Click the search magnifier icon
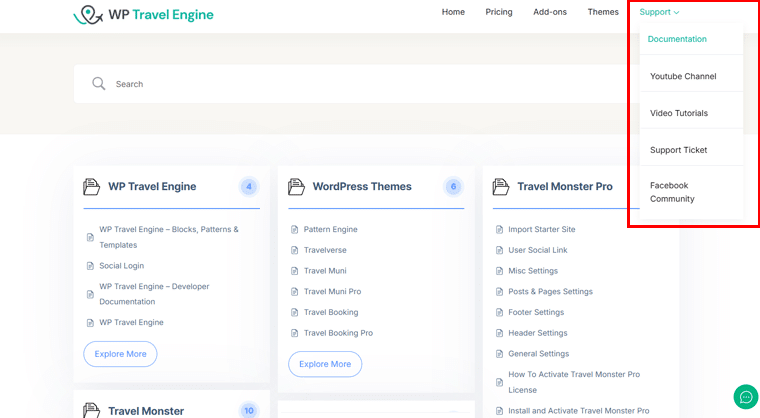This screenshot has width=760, height=418. [98, 83]
